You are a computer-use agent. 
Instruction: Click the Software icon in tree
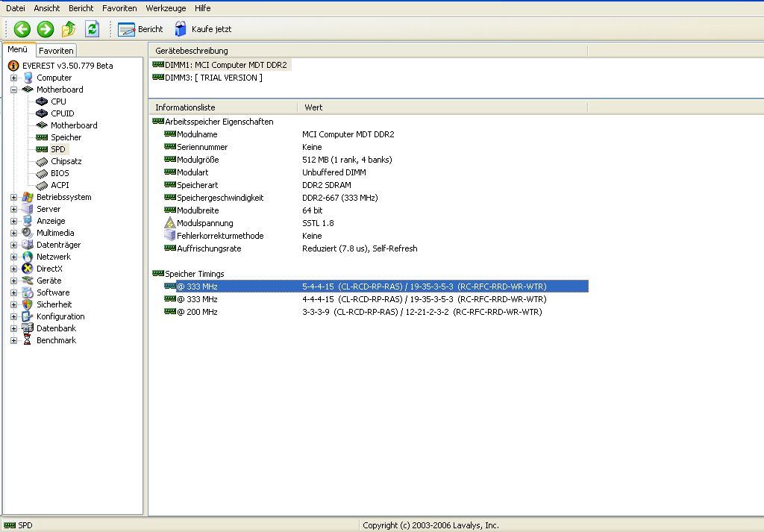pyautogui.click(x=28, y=292)
